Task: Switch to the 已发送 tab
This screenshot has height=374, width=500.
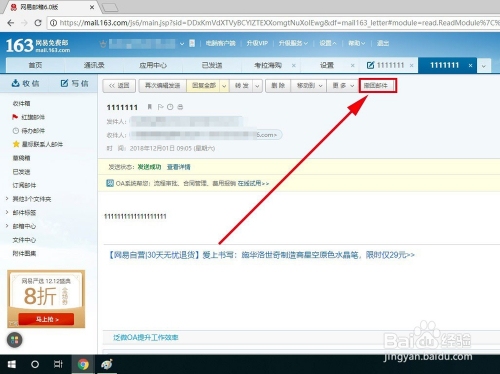Action: pyautogui.click(x=212, y=65)
